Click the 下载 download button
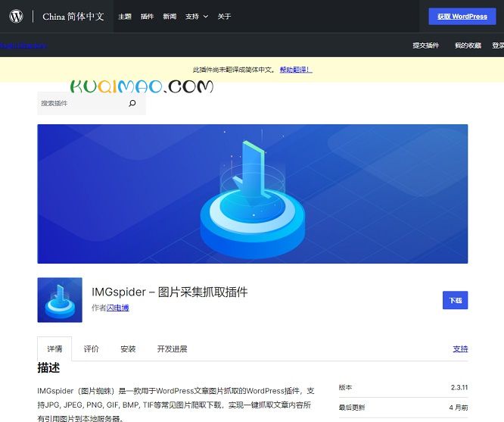Screen dimensions: 504x422 [x=455, y=300]
